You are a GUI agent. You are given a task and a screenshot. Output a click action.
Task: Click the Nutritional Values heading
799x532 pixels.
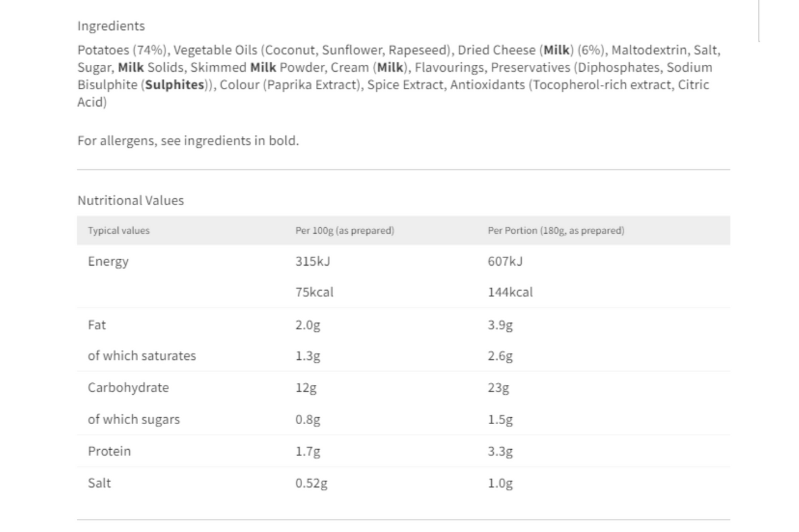tap(130, 200)
